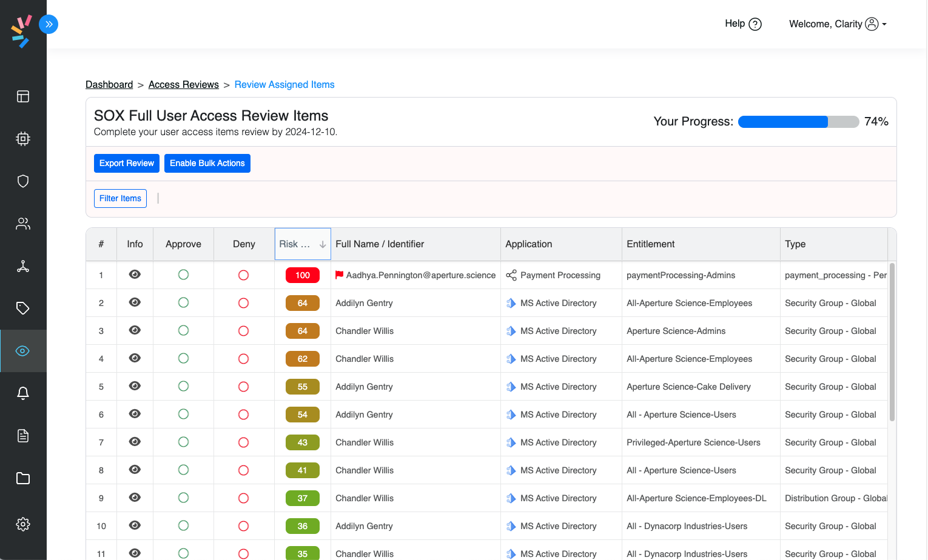The width and height of the screenshot is (928, 560).
Task: Click the review progress bar
Action: [798, 122]
